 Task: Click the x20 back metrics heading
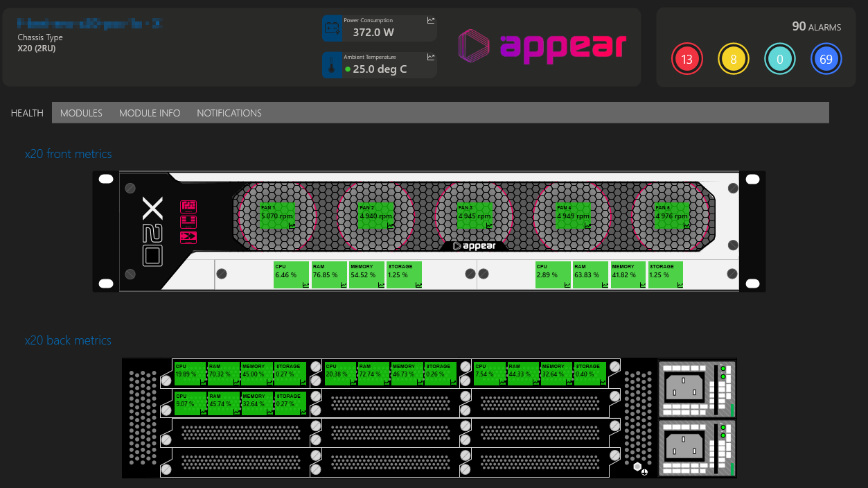68,340
